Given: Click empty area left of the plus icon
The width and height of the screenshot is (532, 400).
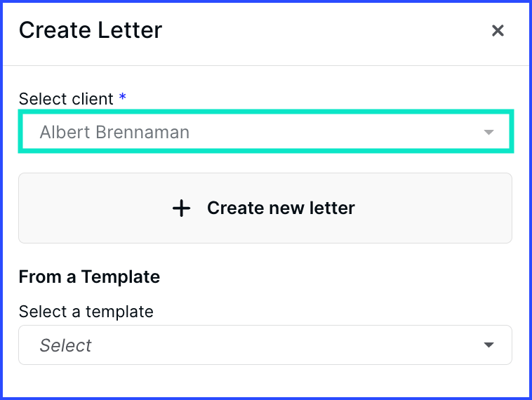Looking at the screenshot, I should pyautogui.click(x=91, y=208).
